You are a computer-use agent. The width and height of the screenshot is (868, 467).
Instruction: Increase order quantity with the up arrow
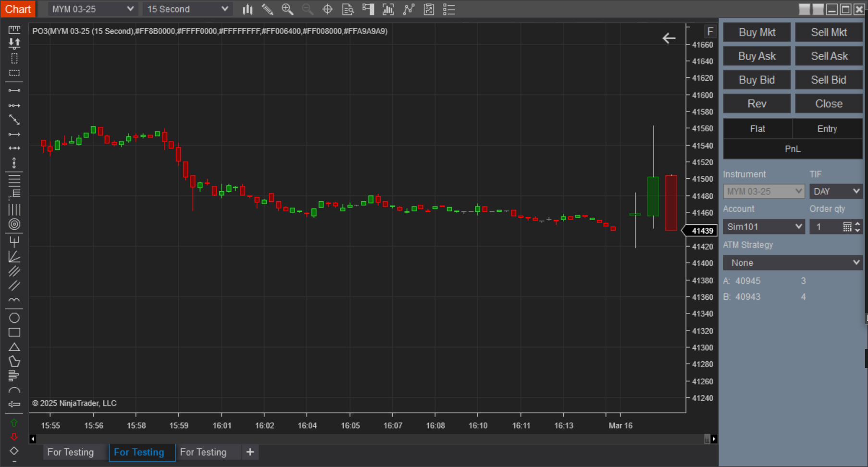[x=857, y=223]
